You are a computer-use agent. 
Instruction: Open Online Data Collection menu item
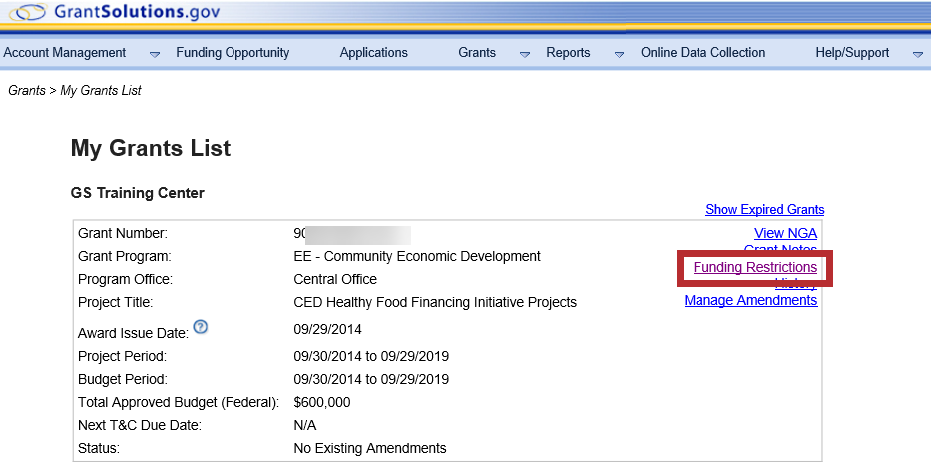[x=703, y=53]
